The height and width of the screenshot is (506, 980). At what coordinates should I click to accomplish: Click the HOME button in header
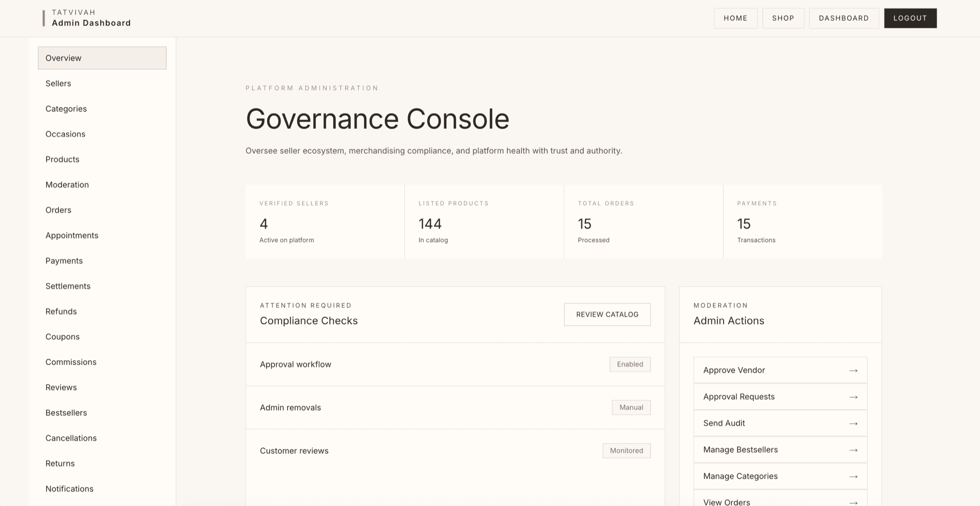tap(736, 18)
